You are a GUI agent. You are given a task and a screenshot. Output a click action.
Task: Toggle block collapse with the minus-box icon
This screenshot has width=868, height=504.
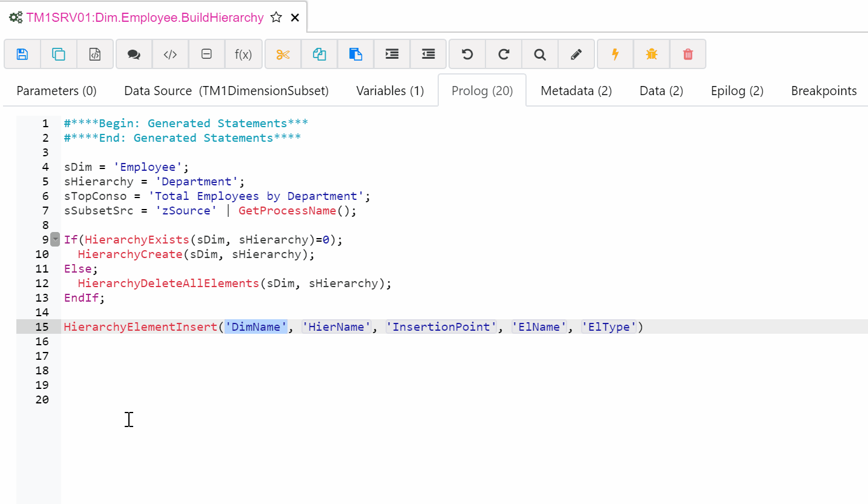pos(206,54)
